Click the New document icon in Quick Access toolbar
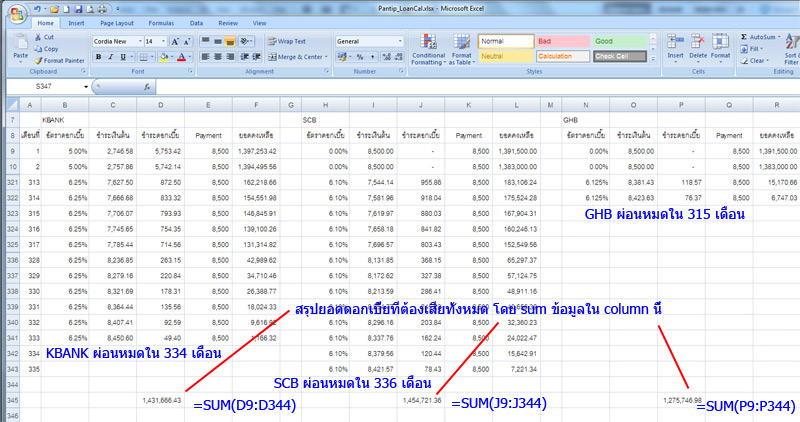Screen dimensions: 800x422 pyautogui.click(x=66, y=9)
